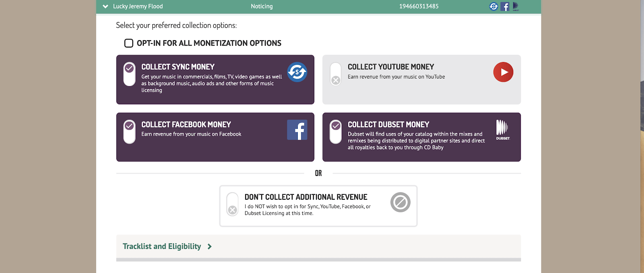Click the barcode number 194660313485
644x273 pixels.
coord(419,6)
